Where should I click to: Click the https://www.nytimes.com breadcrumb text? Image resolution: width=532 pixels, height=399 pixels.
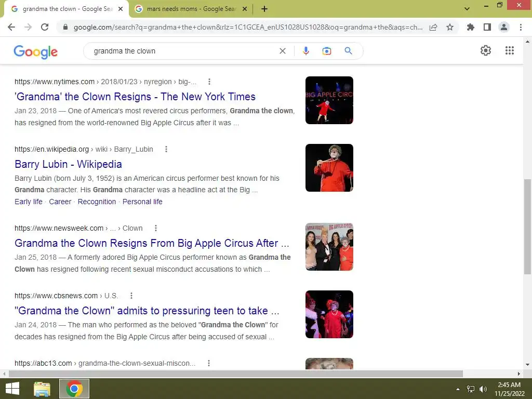(54, 82)
